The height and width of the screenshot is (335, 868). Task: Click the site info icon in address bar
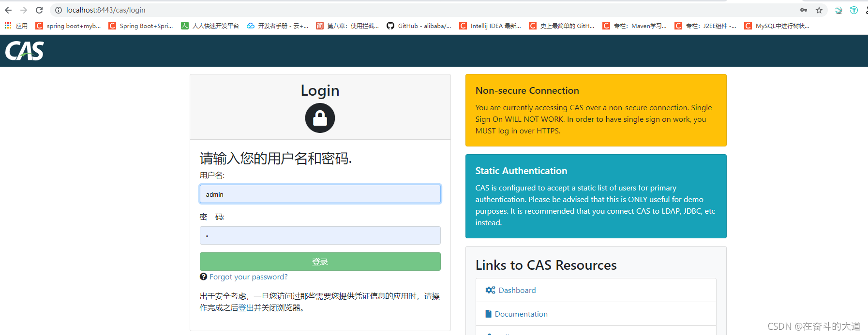[x=59, y=10]
